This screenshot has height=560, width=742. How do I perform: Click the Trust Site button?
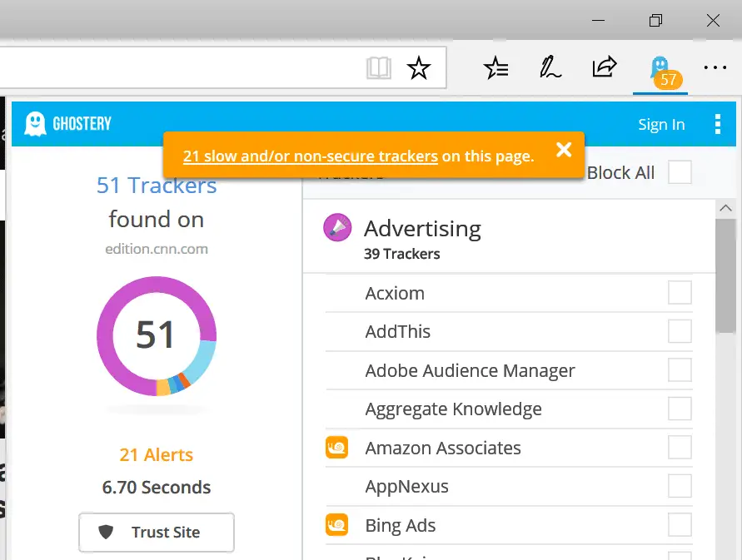click(x=157, y=532)
